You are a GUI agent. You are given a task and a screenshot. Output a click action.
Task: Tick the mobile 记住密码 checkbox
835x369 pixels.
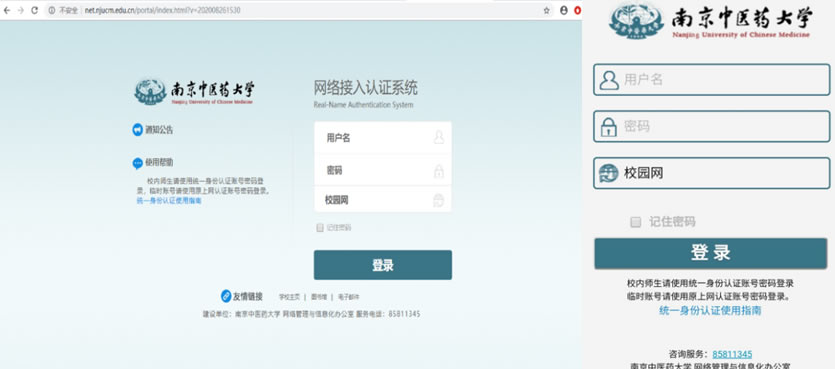click(635, 222)
